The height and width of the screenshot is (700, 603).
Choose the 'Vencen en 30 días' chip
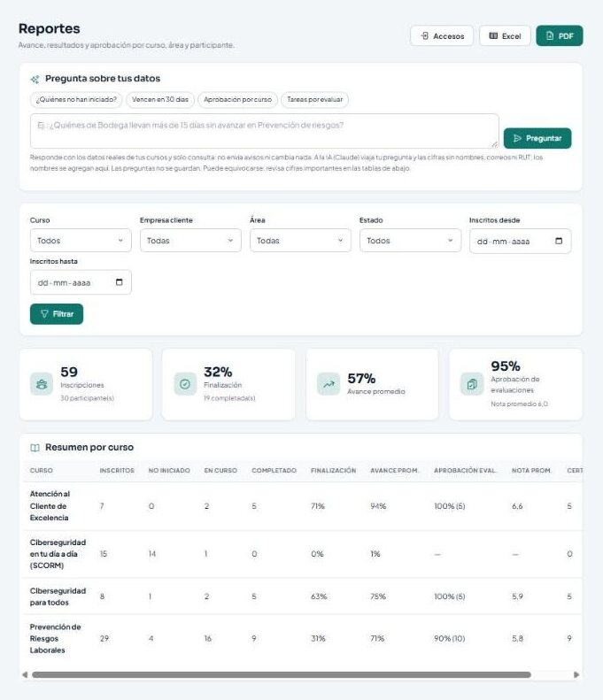coord(160,99)
